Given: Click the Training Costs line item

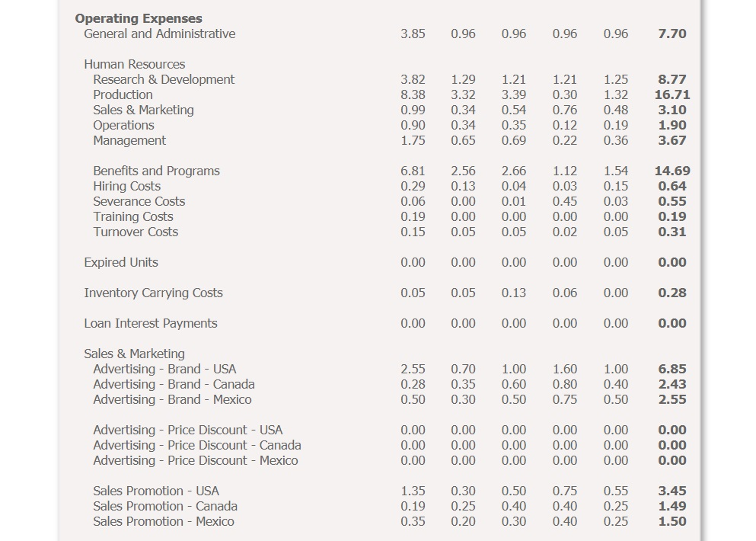Looking at the screenshot, I should click(132, 216).
